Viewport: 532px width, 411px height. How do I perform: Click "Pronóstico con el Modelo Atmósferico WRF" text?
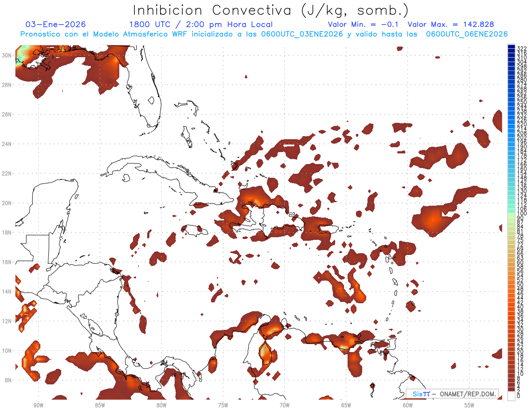click(x=105, y=34)
